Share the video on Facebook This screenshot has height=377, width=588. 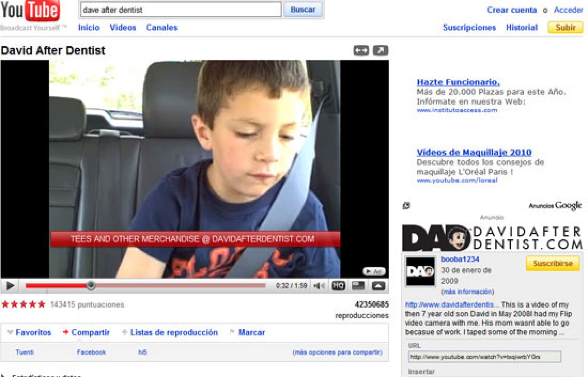click(x=91, y=351)
